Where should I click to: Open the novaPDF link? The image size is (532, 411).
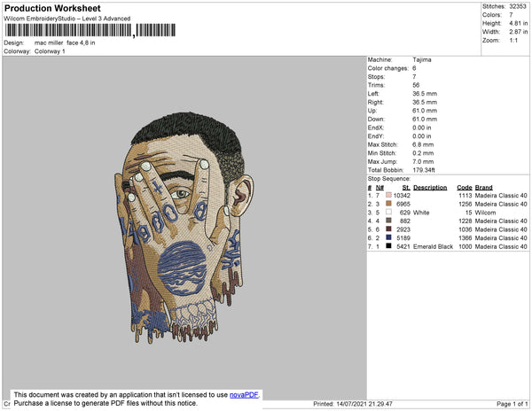[x=244, y=395]
